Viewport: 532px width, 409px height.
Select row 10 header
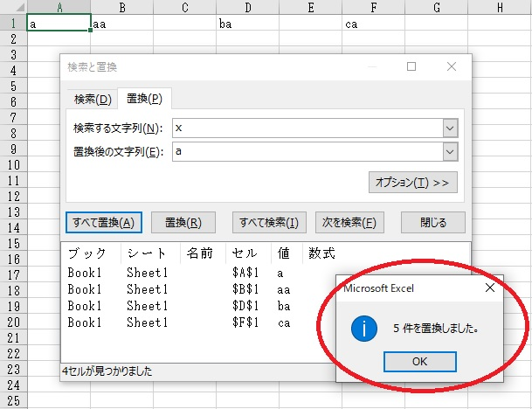point(13,165)
